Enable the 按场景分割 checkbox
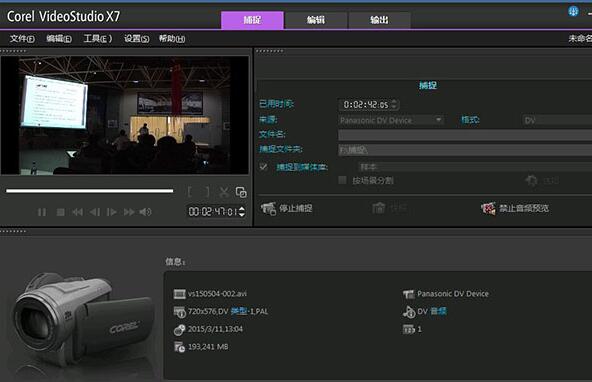 tap(342, 180)
